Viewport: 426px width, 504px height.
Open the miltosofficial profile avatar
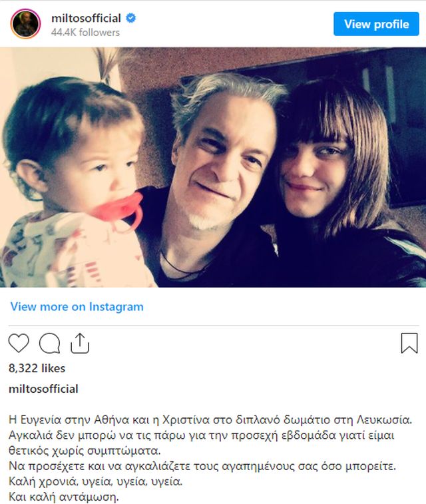click(26, 24)
